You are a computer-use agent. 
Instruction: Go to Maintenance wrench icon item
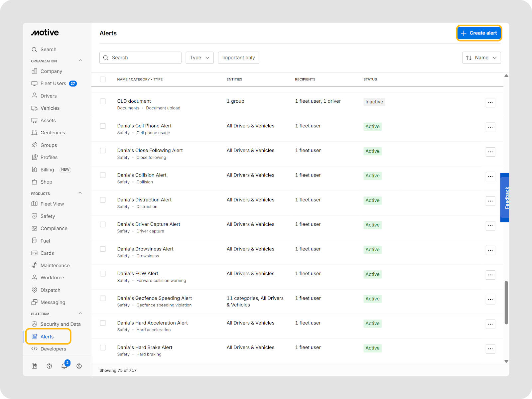(55, 265)
